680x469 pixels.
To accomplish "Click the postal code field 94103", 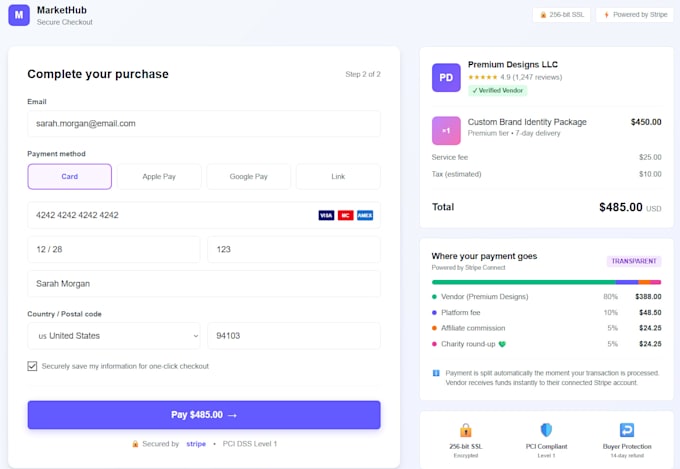I will click(294, 336).
